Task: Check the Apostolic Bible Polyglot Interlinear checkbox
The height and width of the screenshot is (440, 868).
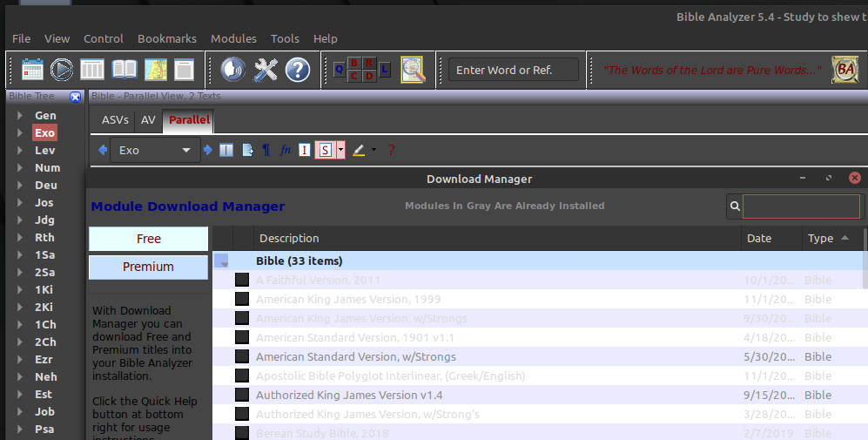Action: (x=242, y=376)
